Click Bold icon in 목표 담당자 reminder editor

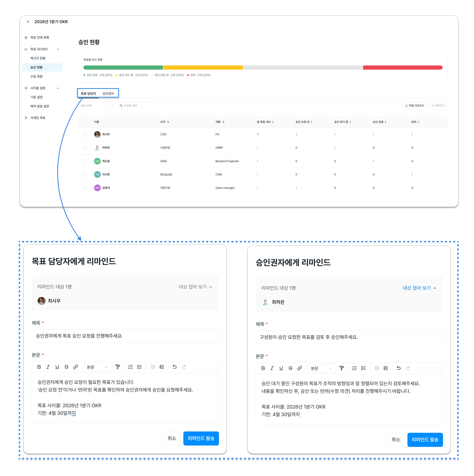(x=39, y=367)
